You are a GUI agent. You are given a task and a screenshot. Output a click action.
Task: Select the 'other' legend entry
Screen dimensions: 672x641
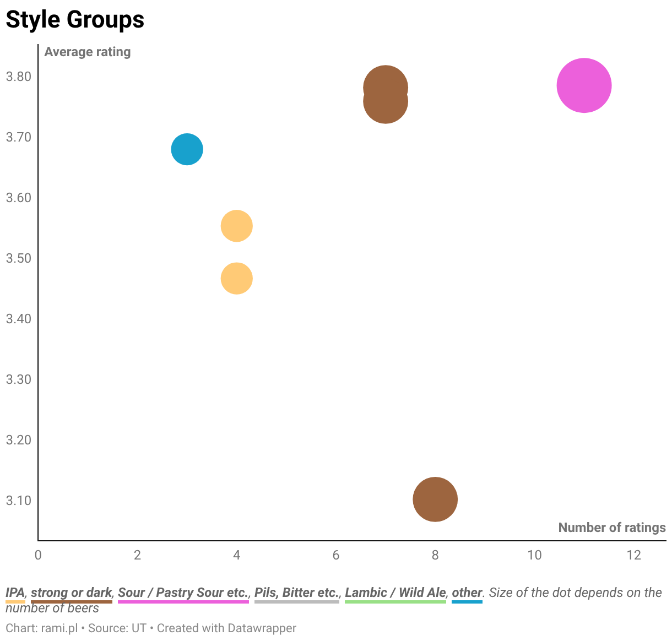point(467,593)
